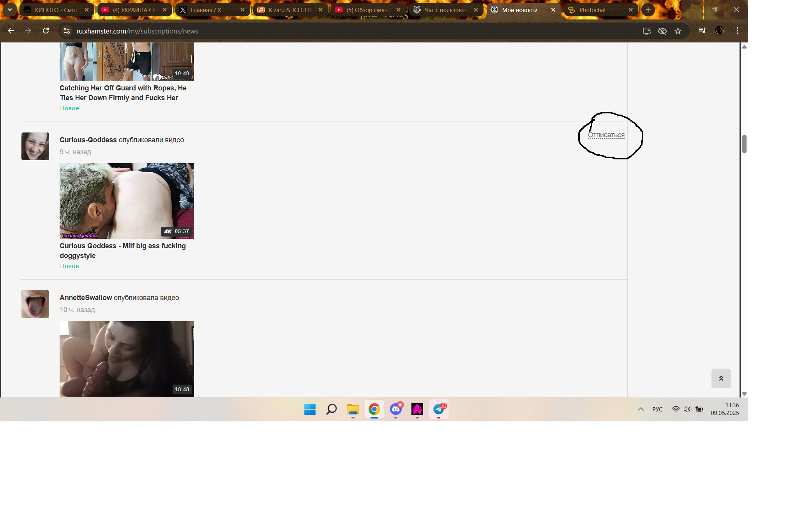Image resolution: width=812 pixels, height=505 pixels.
Task: Click the page vertical scrollbar thumb
Action: pyautogui.click(x=744, y=144)
